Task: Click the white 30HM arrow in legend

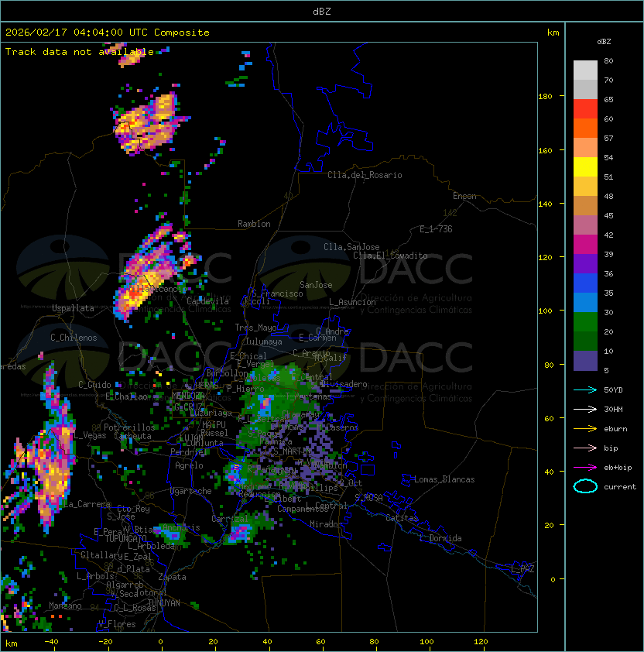Action: click(585, 409)
